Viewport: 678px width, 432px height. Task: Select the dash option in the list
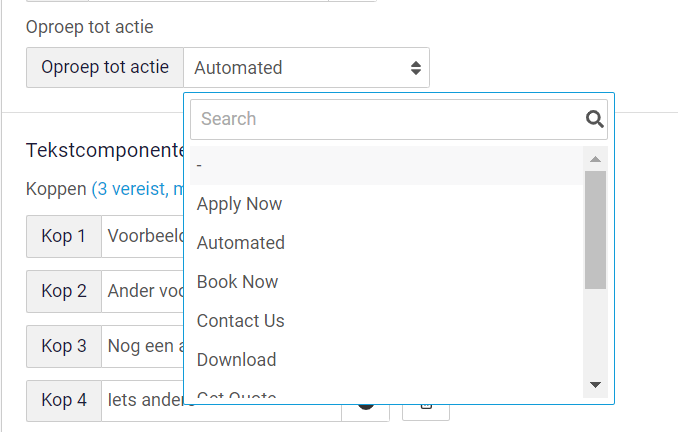[x=387, y=165]
